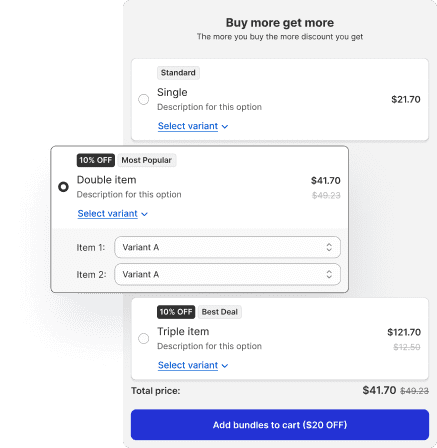
Task: Click the Standard badge
Action: coord(178,73)
